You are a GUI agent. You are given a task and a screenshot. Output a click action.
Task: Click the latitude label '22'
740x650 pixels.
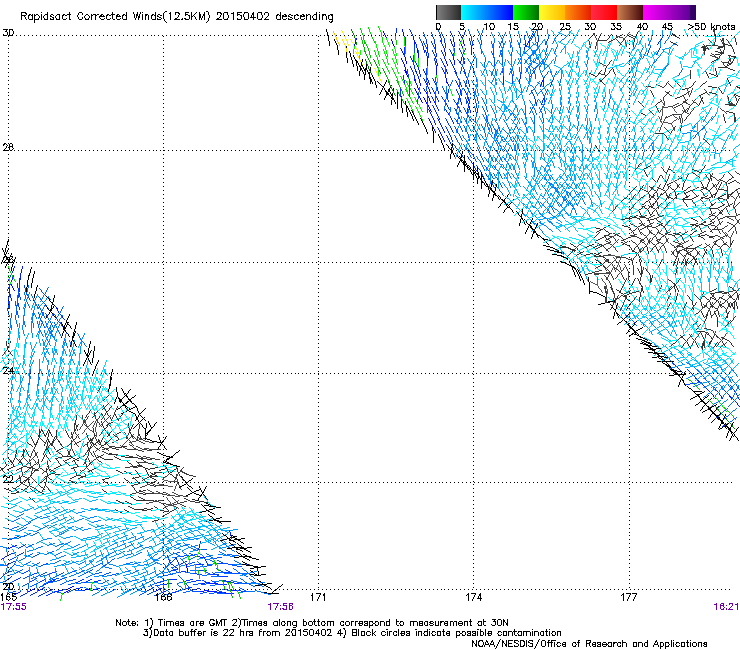click(8, 479)
